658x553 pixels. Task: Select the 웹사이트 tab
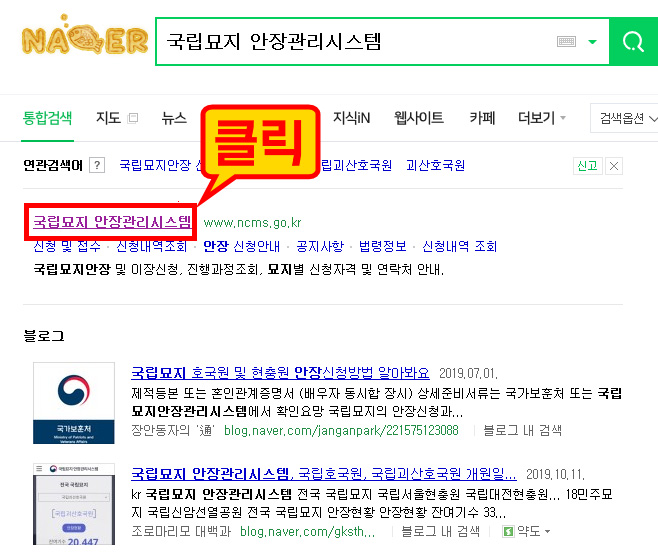419,118
